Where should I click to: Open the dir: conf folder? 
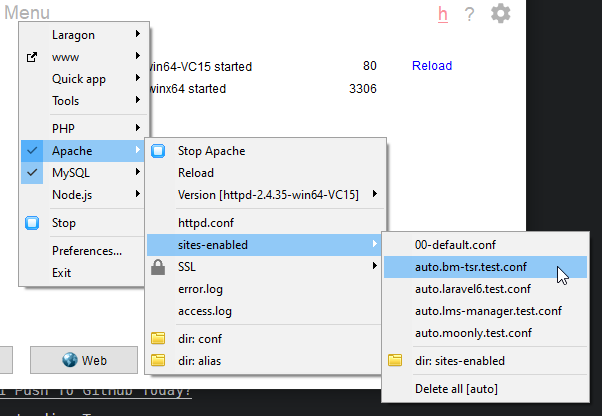(200, 337)
